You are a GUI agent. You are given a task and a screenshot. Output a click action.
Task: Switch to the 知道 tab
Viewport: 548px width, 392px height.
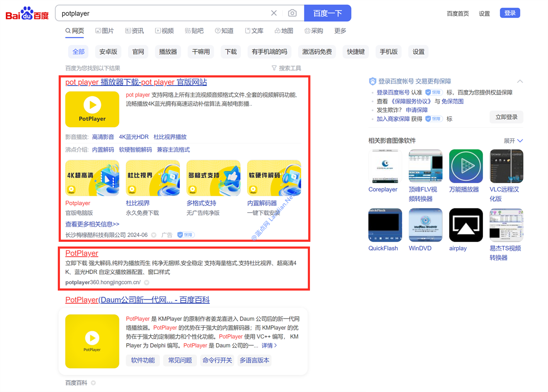click(x=224, y=31)
